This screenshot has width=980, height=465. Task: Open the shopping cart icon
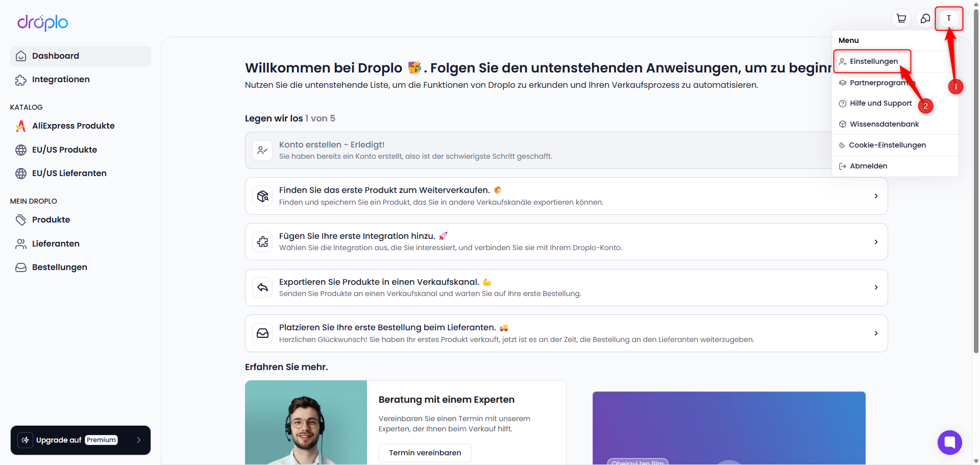click(x=901, y=18)
